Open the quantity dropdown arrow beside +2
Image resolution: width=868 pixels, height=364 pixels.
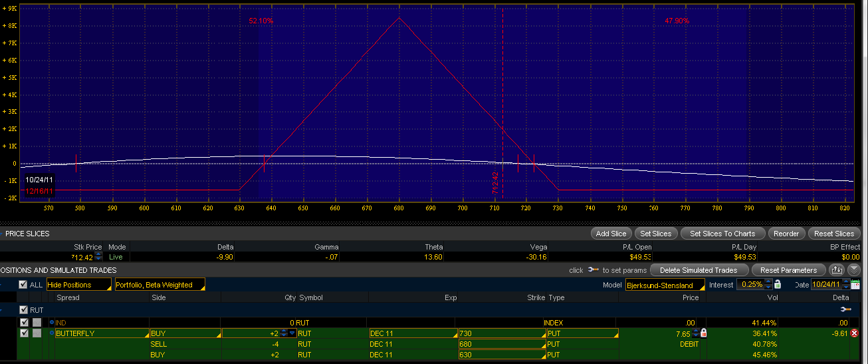pos(292,333)
